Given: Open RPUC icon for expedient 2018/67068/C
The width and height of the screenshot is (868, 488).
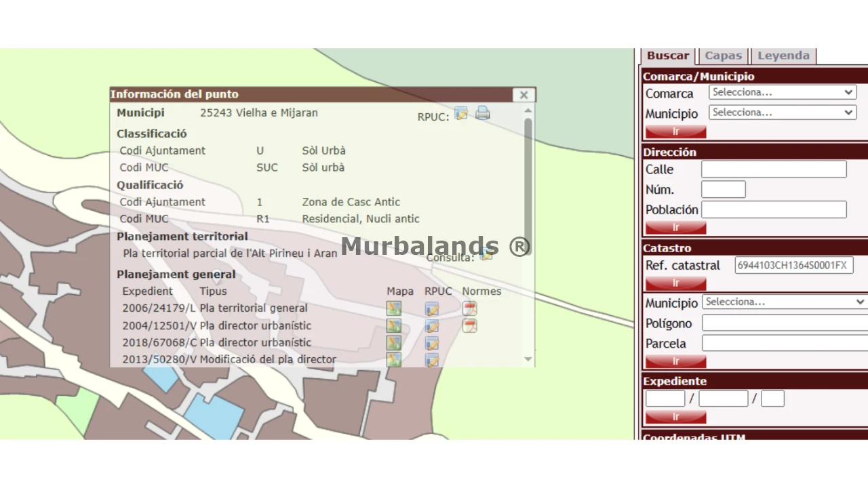Looking at the screenshot, I should (432, 343).
